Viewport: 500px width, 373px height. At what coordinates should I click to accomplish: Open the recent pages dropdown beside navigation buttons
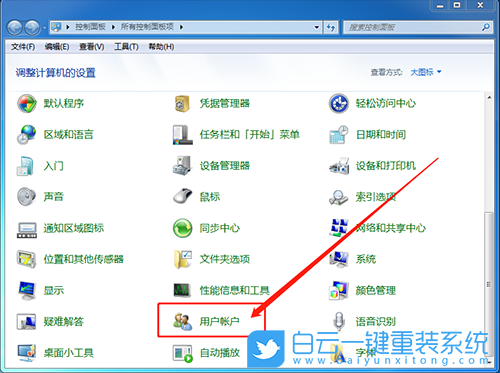44,28
